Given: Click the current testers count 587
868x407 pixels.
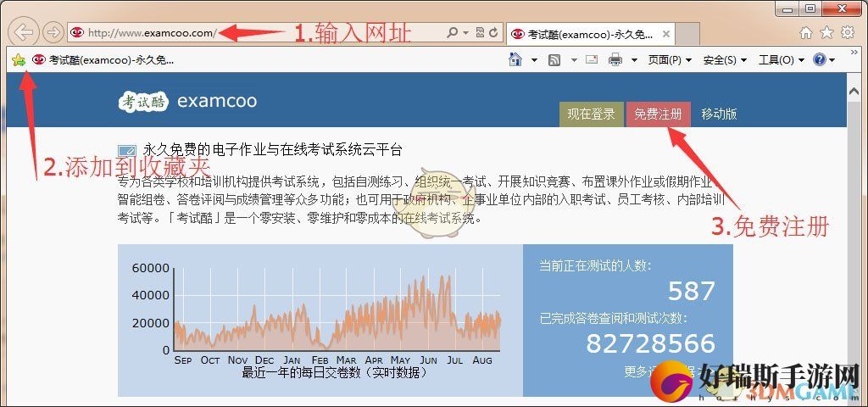Looking at the screenshot, I should (692, 291).
